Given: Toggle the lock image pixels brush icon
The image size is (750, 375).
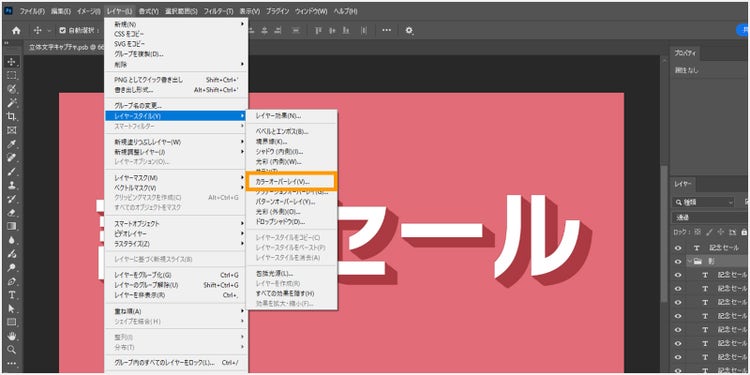Looking at the screenshot, I should coord(709,232).
